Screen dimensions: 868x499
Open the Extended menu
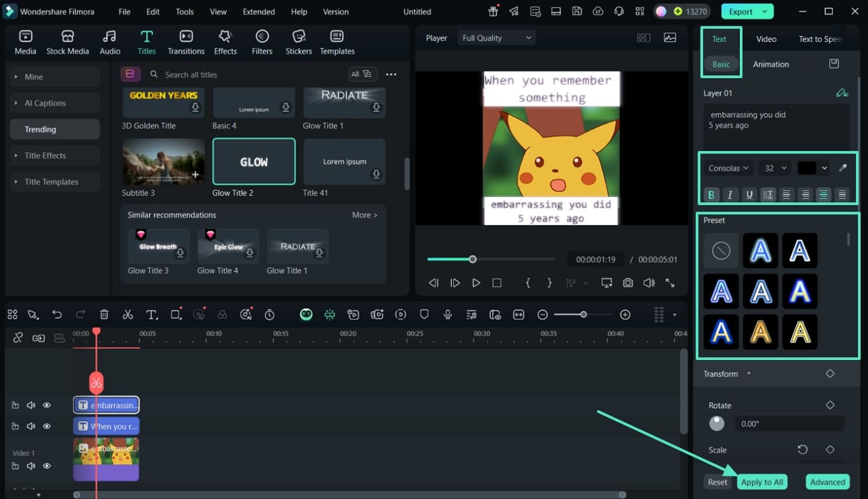[x=259, y=12]
